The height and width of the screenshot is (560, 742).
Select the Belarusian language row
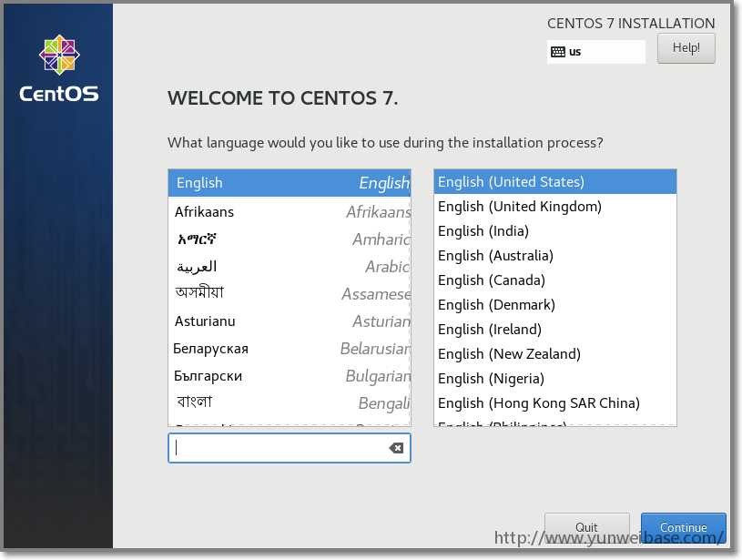pyautogui.click(x=290, y=349)
